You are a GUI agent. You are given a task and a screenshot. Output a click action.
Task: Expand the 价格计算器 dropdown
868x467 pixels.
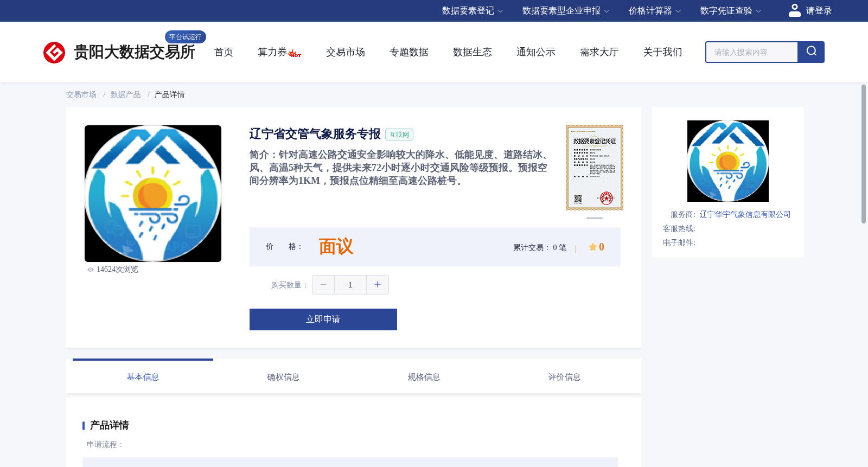[x=655, y=11]
